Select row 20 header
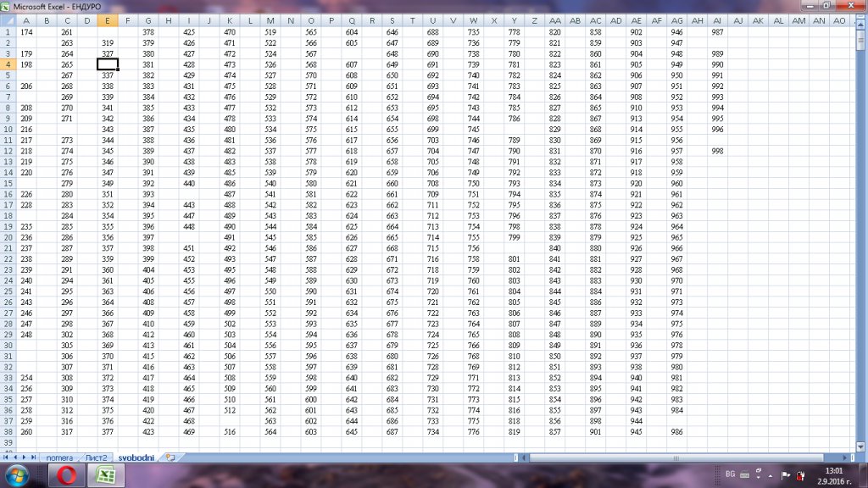This screenshot has width=868, height=488. coord(8,237)
